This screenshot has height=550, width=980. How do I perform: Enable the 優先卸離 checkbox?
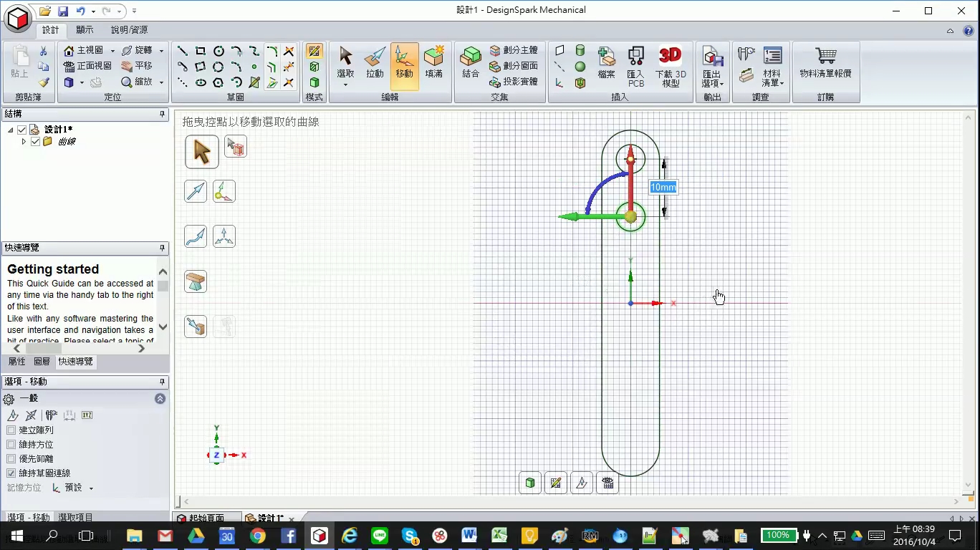click(11, 459)
